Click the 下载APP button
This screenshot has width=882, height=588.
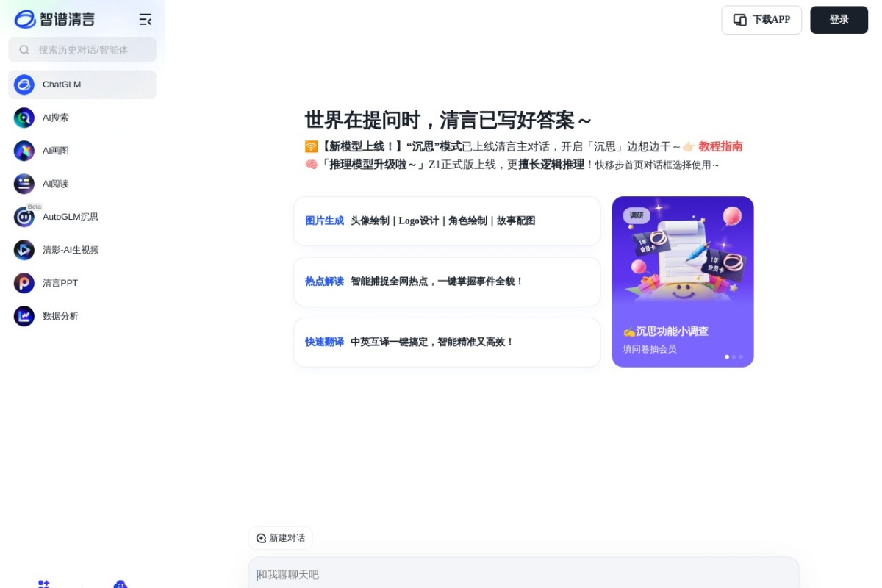click(x=761, y=20)
